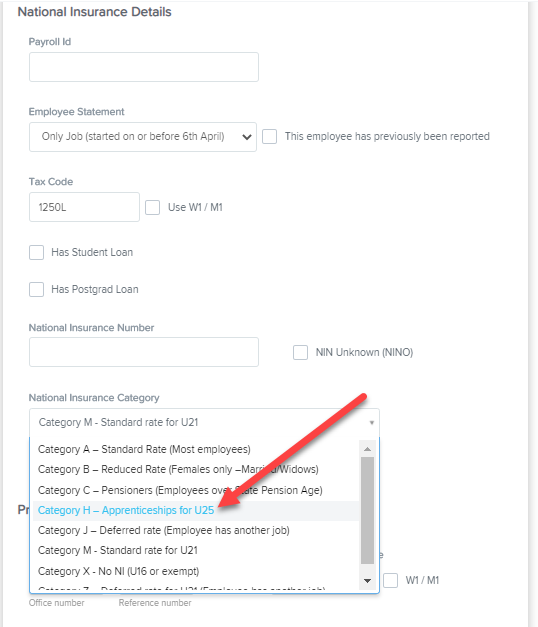This screenshot has width=538, height=627.
Task: Select Category X - No NI option
Action: click(196, 571)
